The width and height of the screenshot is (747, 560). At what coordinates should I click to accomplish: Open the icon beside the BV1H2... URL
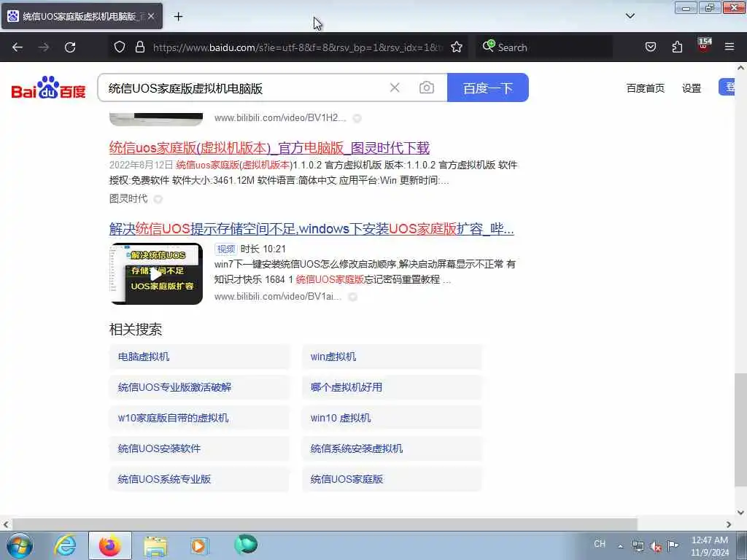click(357, 118)
